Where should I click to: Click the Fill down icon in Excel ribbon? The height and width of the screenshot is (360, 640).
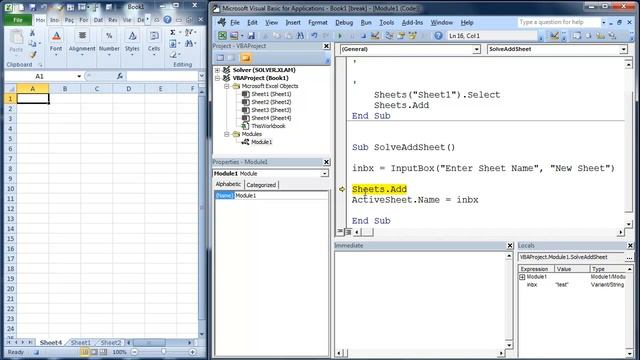(x=174, y=43)
